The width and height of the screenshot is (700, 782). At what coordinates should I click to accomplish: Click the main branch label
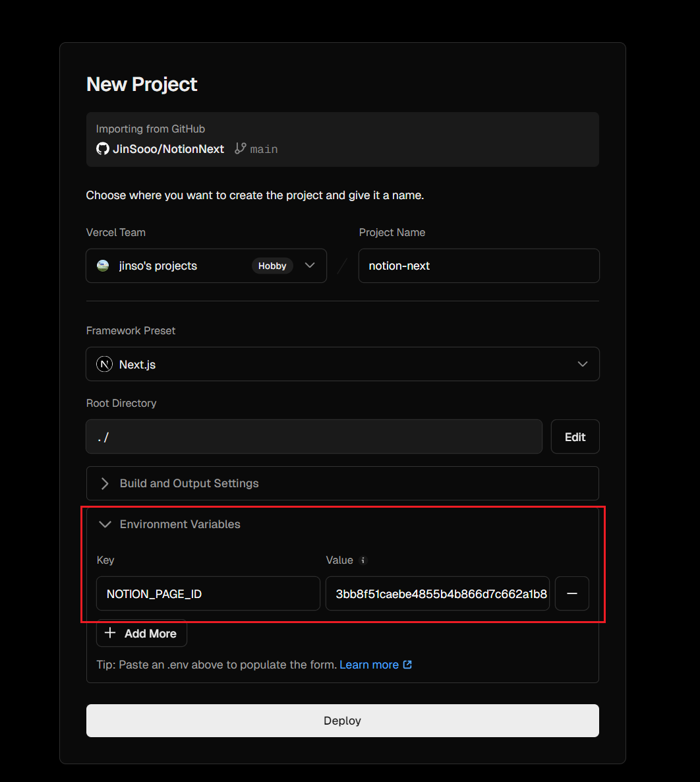264,149
